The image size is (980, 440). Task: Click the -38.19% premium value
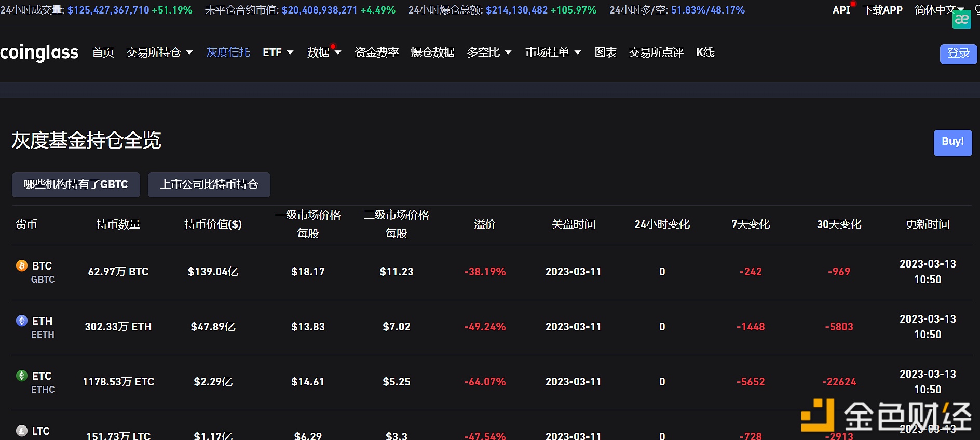485,272
